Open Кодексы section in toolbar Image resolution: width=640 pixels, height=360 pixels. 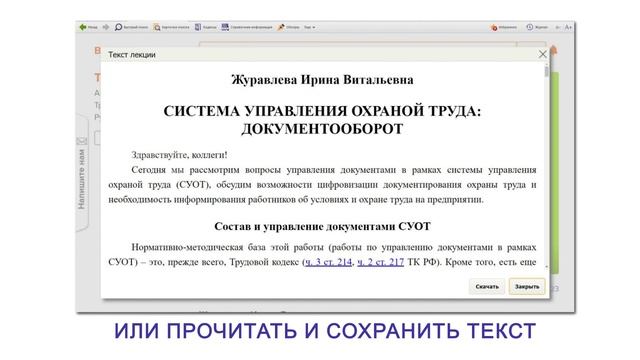[205, 27]
